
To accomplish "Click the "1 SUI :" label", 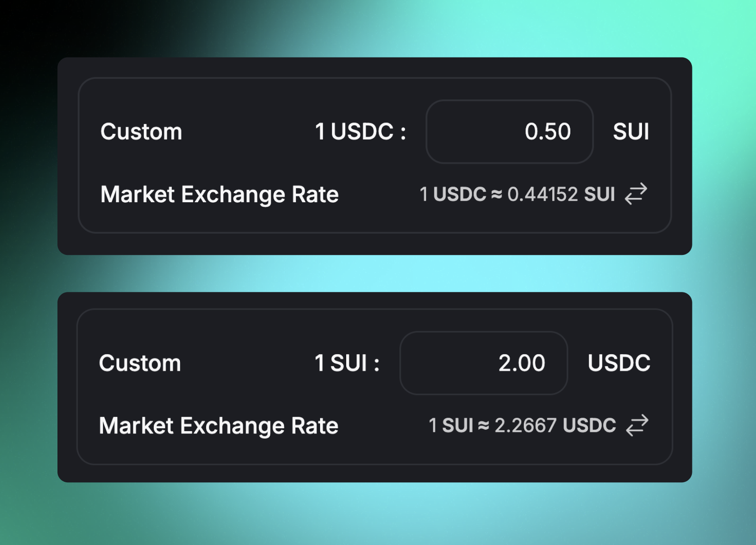I will (x=347, y=363).
